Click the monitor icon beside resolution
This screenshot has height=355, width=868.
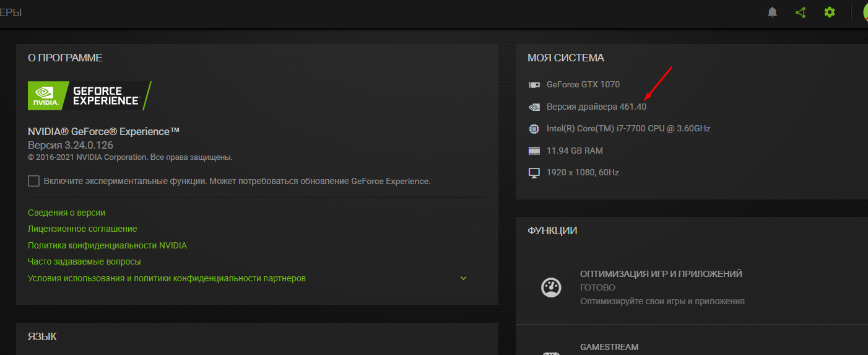tap(534, 173)
